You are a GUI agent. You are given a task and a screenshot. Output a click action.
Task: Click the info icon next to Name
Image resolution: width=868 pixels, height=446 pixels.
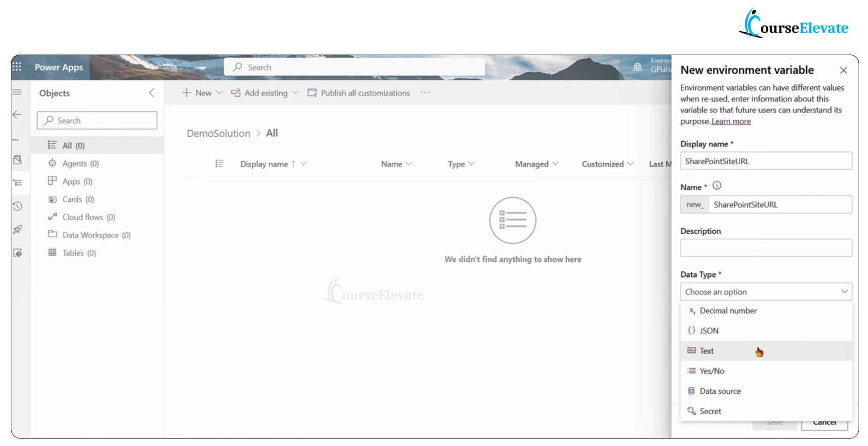tap(717, 185)
